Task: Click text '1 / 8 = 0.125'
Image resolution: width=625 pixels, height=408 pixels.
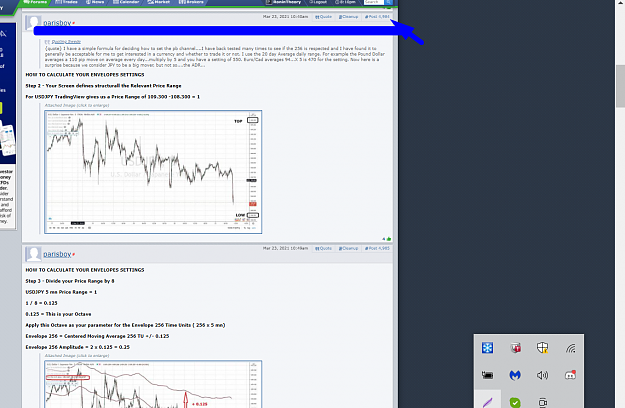Action: click(x=41, y=303)
